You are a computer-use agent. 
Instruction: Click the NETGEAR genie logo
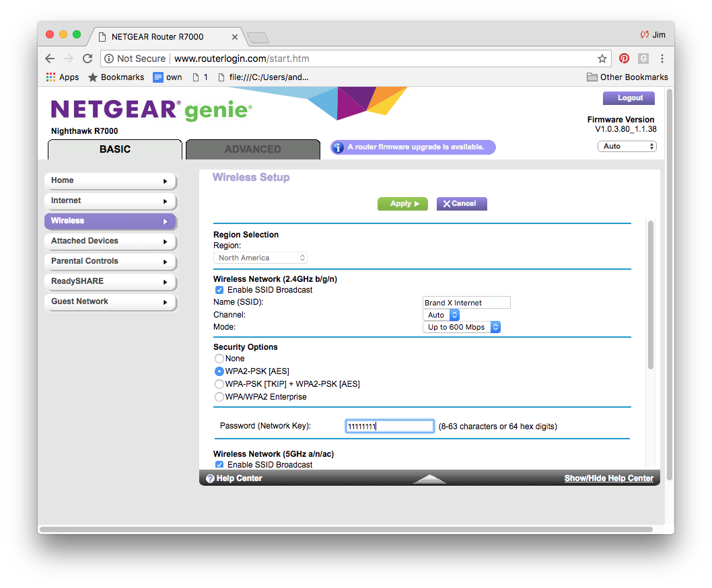coord(151,110)
